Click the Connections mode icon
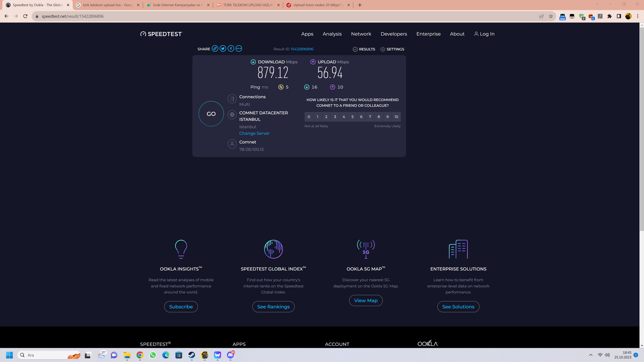644x362 pixels. [232, 99]
